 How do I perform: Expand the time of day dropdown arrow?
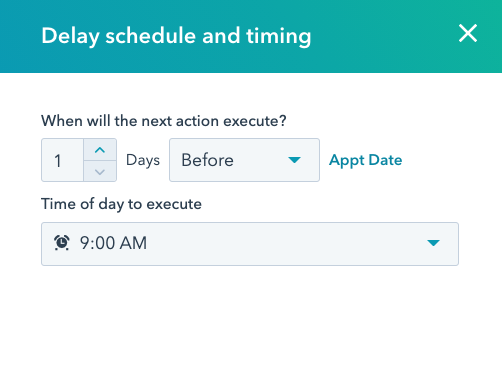pyautogui.click(x=433, y=243)
